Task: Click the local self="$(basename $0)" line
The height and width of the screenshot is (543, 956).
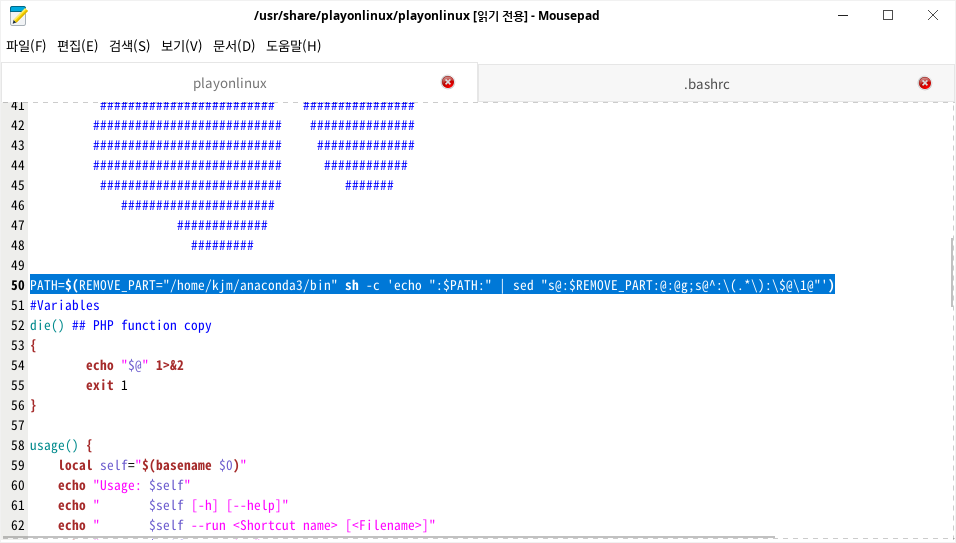Action: coord(152,466)
